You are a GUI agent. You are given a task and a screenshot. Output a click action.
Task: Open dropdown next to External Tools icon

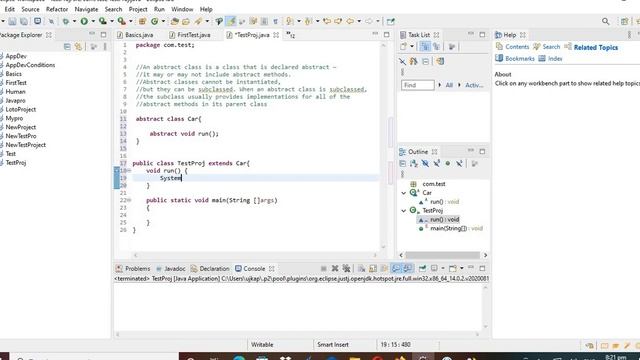130,21
